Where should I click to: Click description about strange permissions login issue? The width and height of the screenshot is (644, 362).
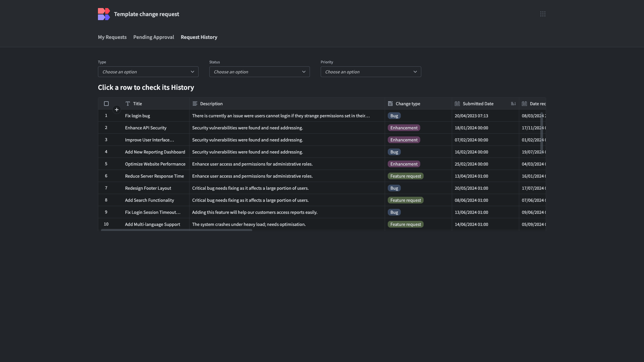click(287, 116)
